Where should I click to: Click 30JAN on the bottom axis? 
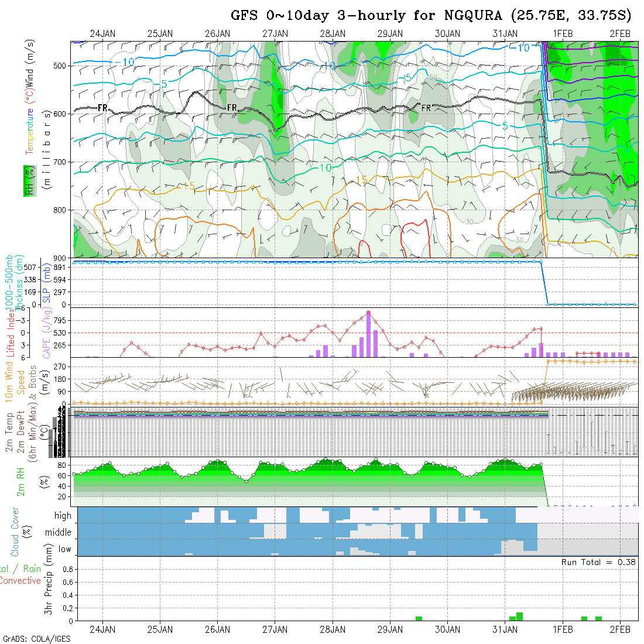[448, 629]
